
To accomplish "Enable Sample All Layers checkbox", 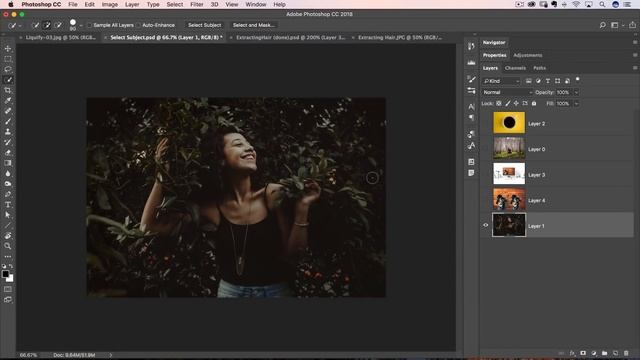I will pos(89,25).
